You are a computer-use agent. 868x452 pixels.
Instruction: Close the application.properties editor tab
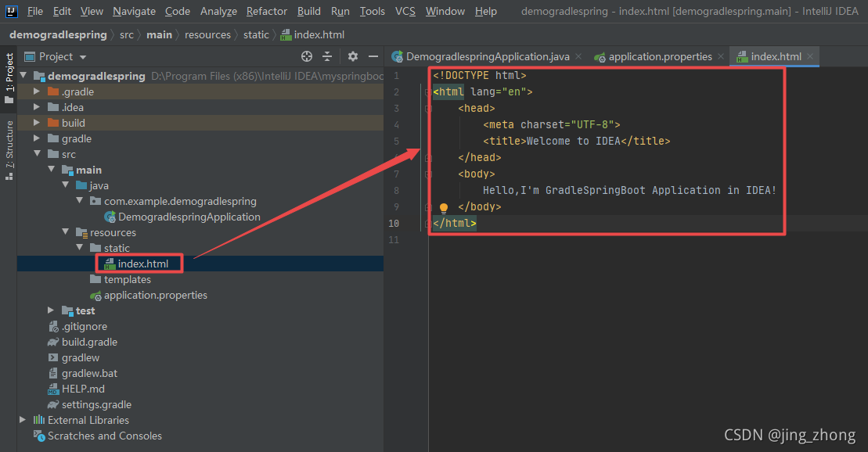[x=721, y=56]
